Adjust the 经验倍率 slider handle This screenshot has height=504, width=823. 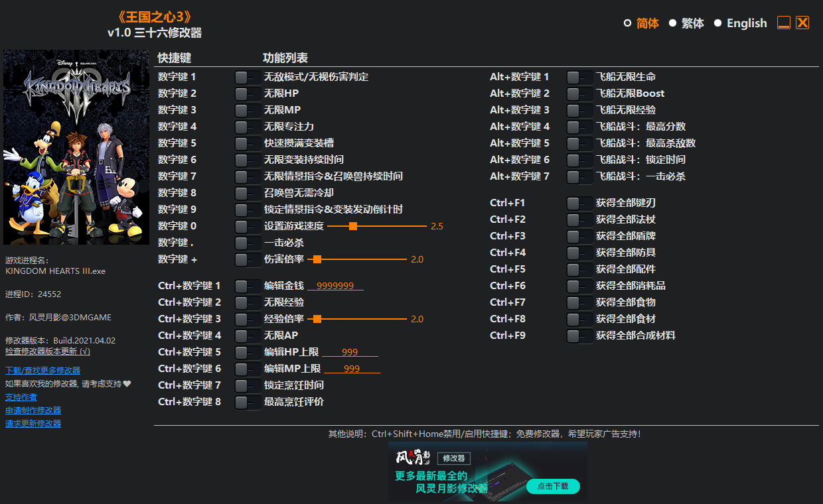317,319
